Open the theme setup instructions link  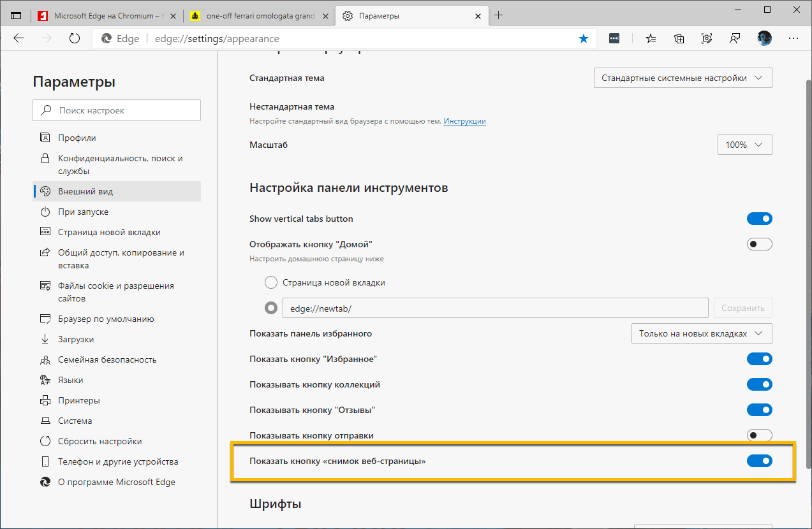464,121
